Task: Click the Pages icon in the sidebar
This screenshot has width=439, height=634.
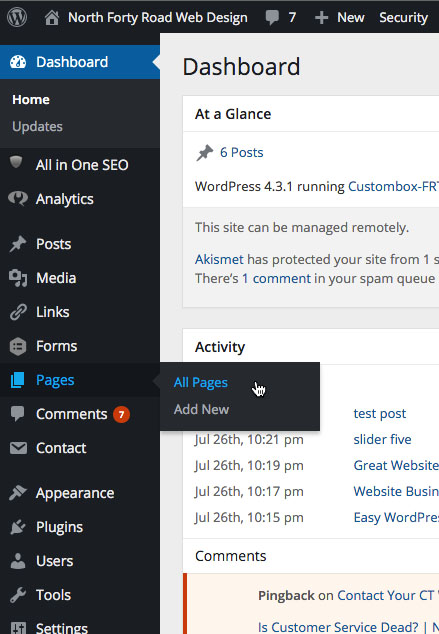Action: click(18, 380)
